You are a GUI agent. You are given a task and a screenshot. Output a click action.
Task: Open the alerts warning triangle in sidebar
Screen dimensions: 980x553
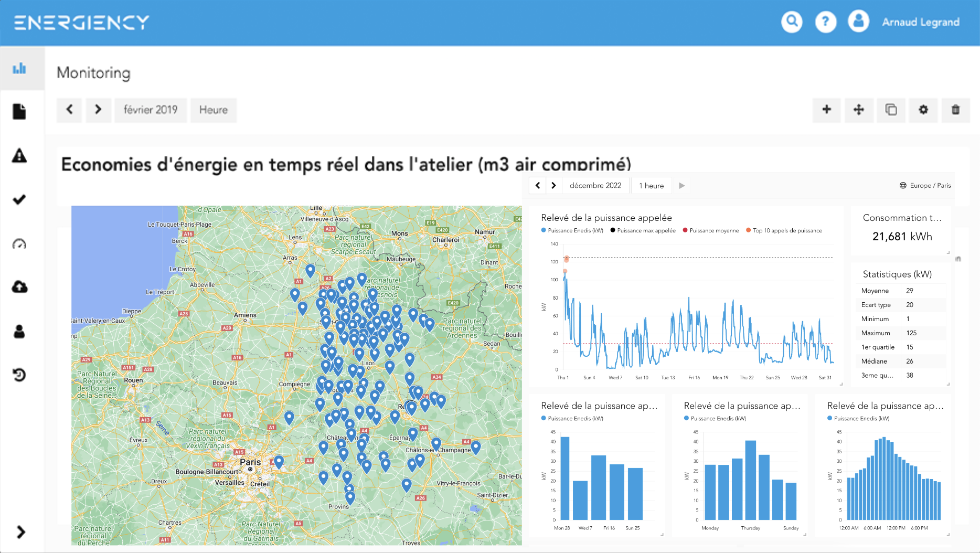click(x=19, y=156)
